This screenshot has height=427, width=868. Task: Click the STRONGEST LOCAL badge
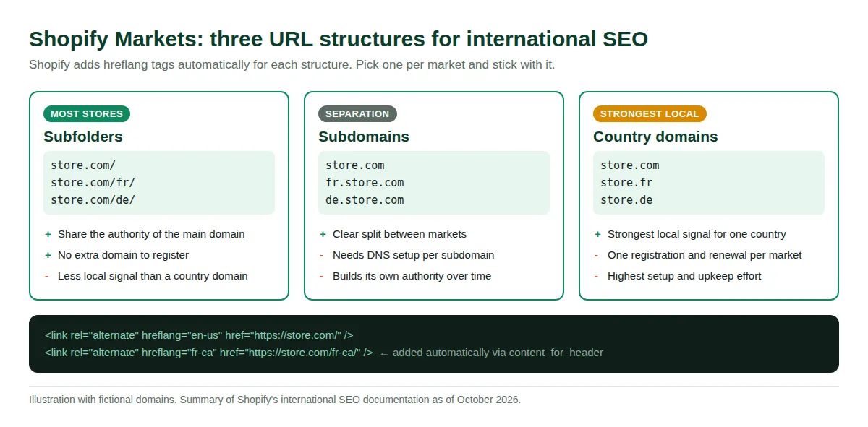click(650, 113)
